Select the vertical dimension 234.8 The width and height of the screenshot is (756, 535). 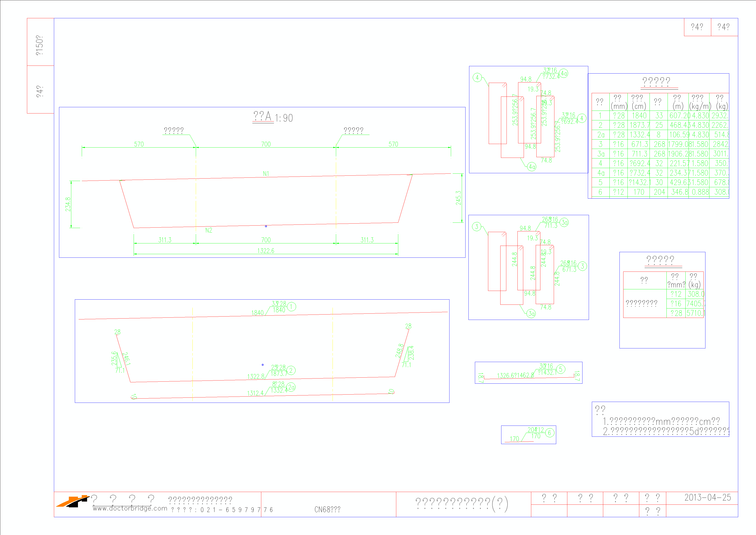click(x=68, y=204)
